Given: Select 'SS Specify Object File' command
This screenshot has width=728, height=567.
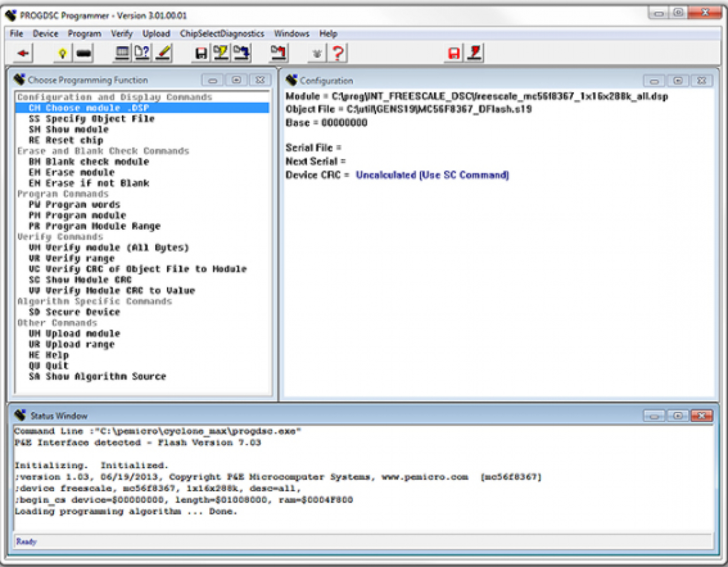Looking at the screenshot, I should pyautogui.click(x=91, y=119).
